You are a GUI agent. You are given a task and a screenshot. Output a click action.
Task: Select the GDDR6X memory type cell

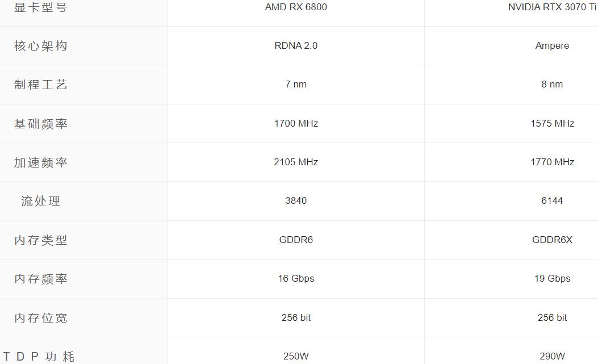tap(552, 240)
